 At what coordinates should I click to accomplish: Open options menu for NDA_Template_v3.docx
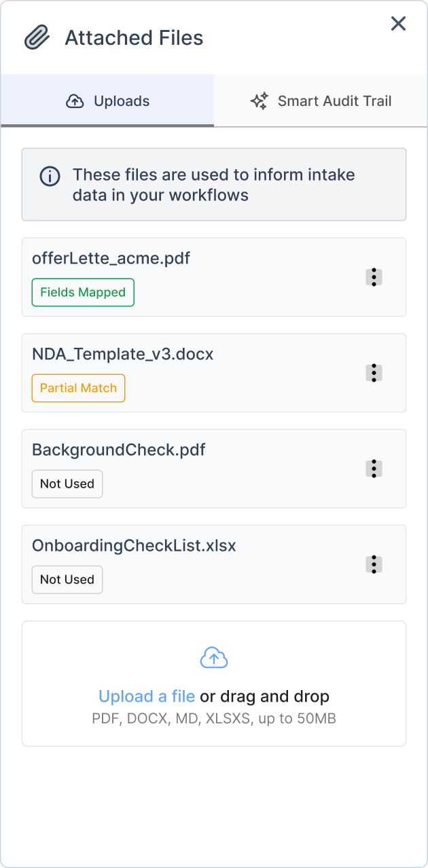(374, 373)
